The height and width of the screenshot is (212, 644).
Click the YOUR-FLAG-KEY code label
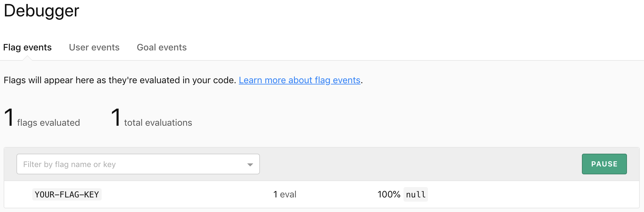click(67, 194)
